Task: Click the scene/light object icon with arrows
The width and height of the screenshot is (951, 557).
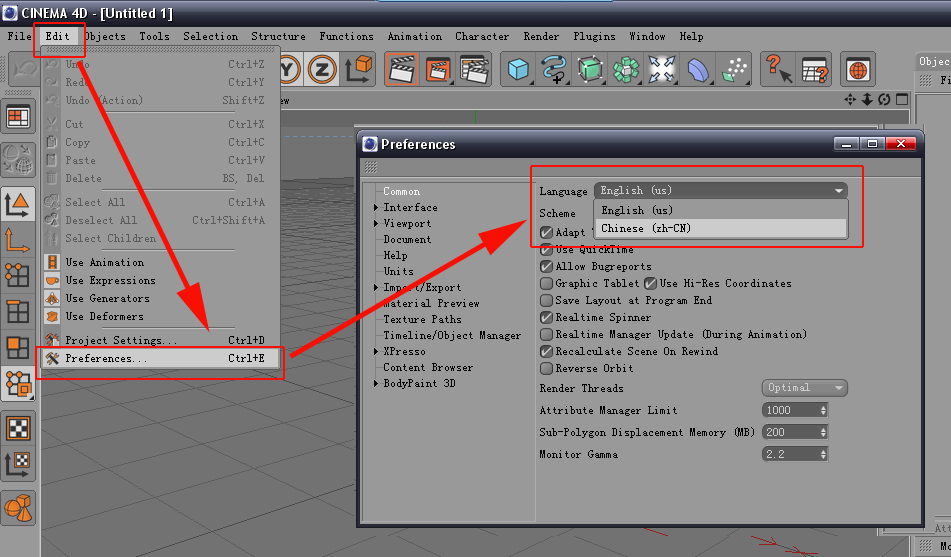Action: coord(662,69)
